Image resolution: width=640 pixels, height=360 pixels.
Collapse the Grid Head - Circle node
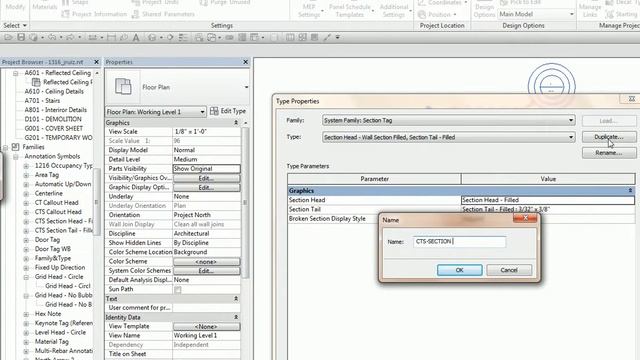click(26, 277)
